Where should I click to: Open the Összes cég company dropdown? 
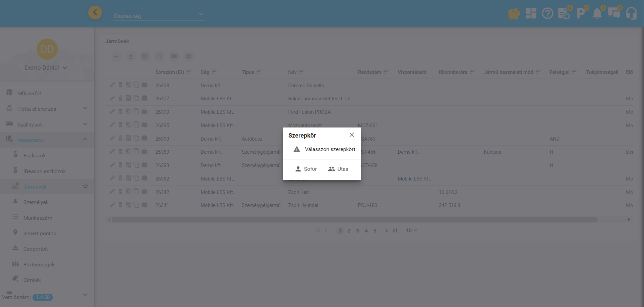159,15
